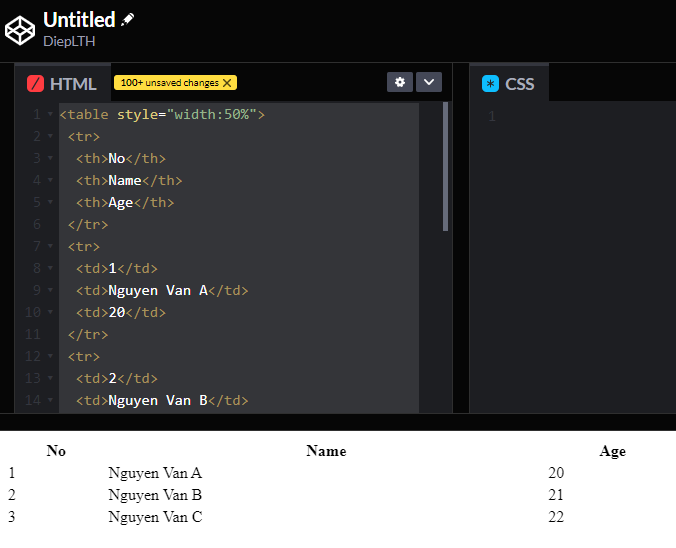Click the pencil icon to edit the title
Screen dimensions: 676x548
(127, 20)
